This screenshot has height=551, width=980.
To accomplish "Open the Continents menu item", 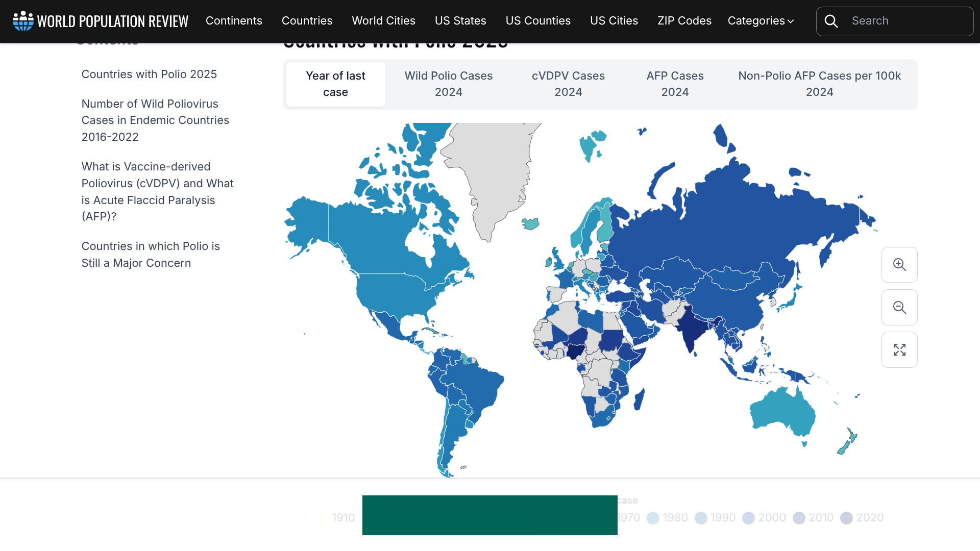I will [234, 21].
